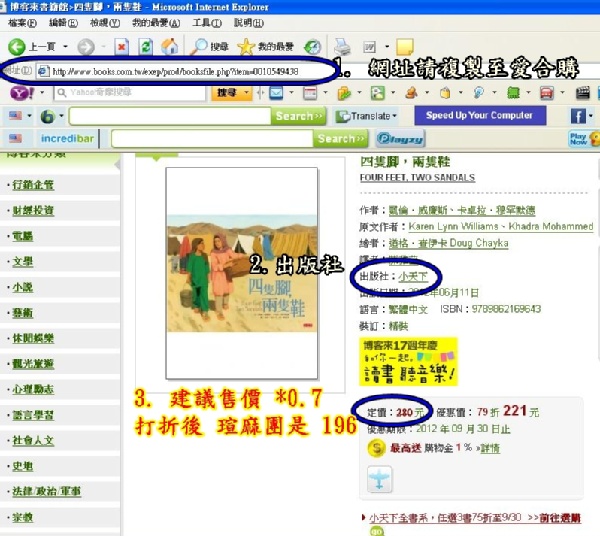Click the airplane shipping icon
Screen dimensions: 600x536
click(380, 480)
